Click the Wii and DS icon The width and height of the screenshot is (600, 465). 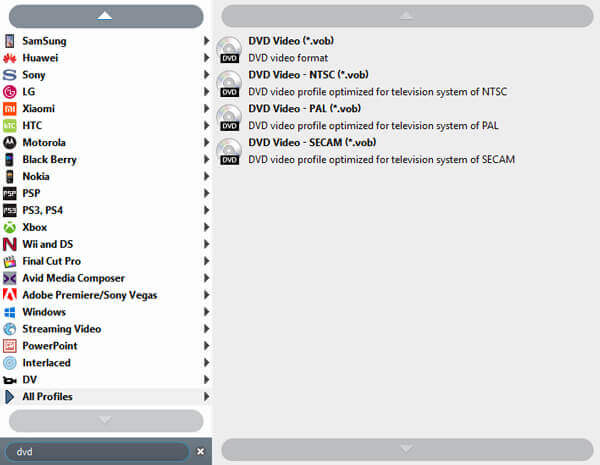[10, 244]
